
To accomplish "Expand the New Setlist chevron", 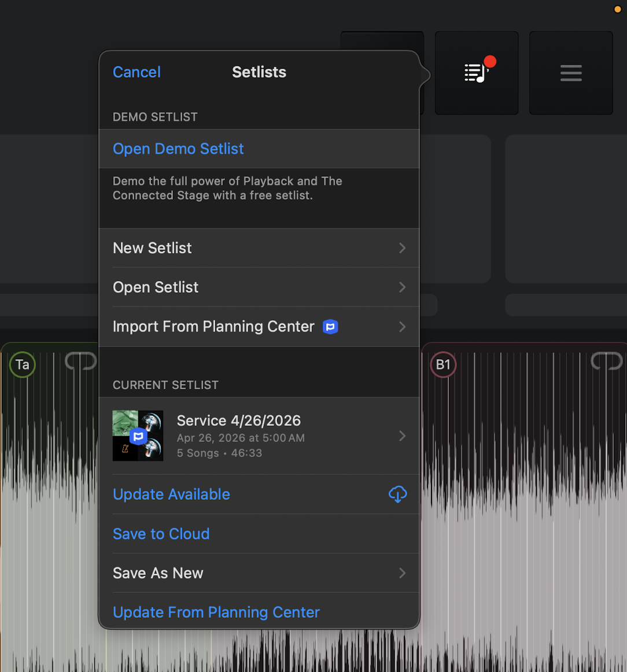I will 402,248.
